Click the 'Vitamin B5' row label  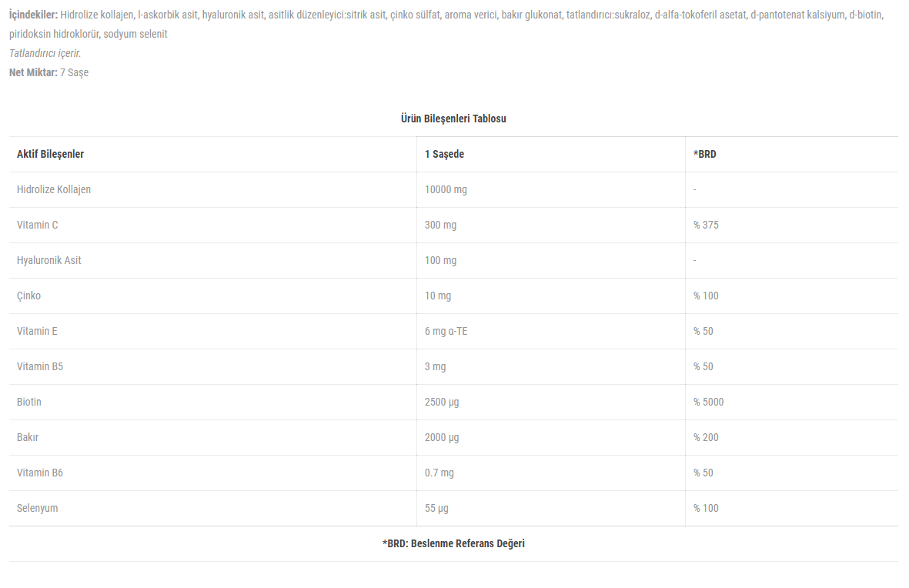click(x=40, y=366)
